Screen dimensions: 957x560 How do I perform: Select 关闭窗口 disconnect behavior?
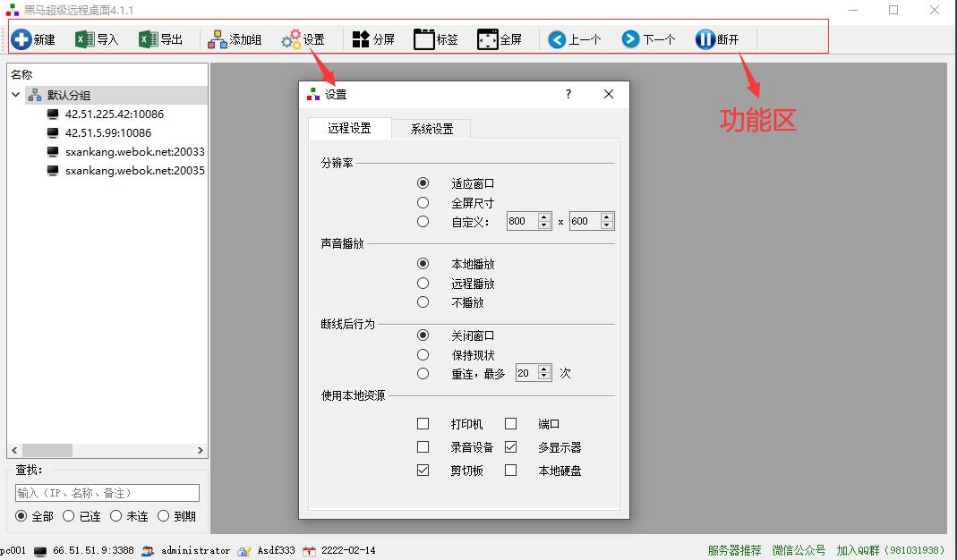click(423, 335)
